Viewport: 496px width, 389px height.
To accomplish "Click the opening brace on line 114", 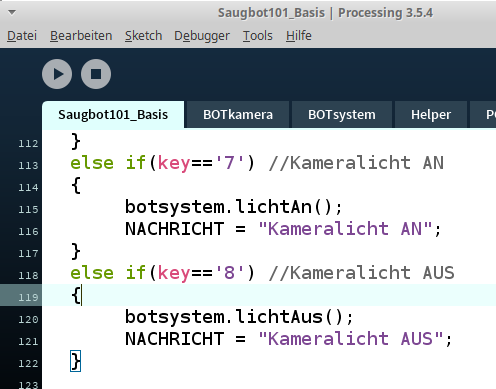I will pyautogui.click(x=76, y=185).
